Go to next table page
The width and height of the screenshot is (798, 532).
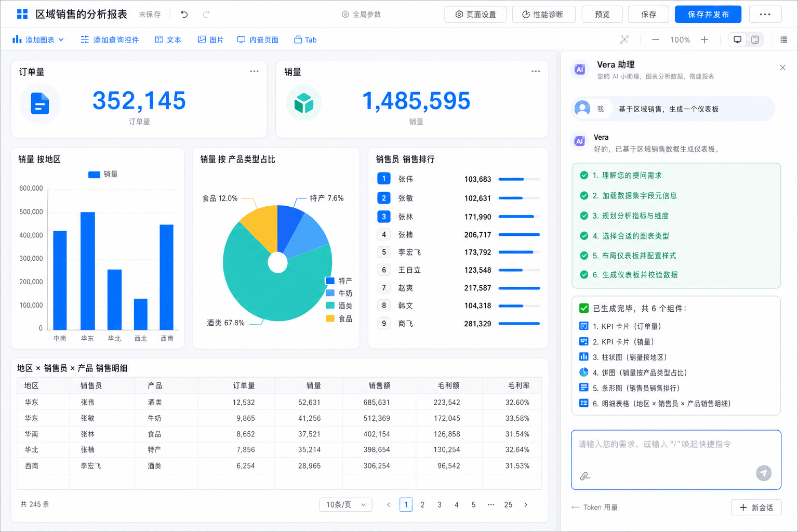point(526,504)
